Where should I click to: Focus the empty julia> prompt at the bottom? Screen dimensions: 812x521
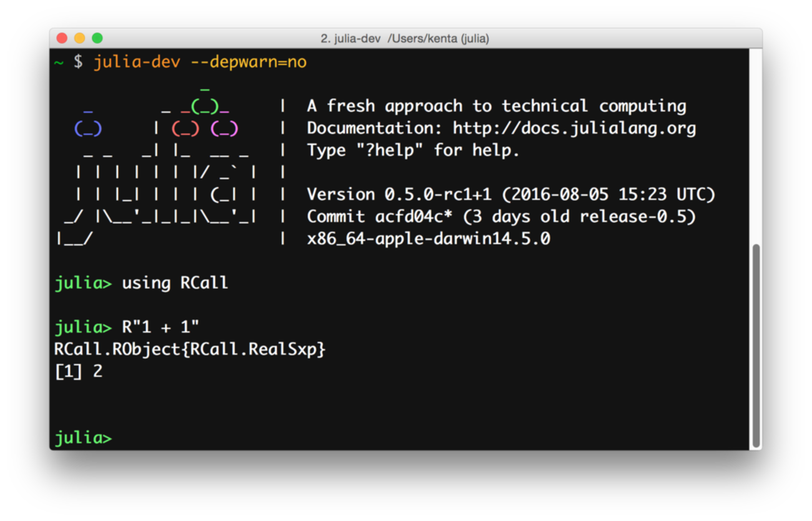click(84, 438)
